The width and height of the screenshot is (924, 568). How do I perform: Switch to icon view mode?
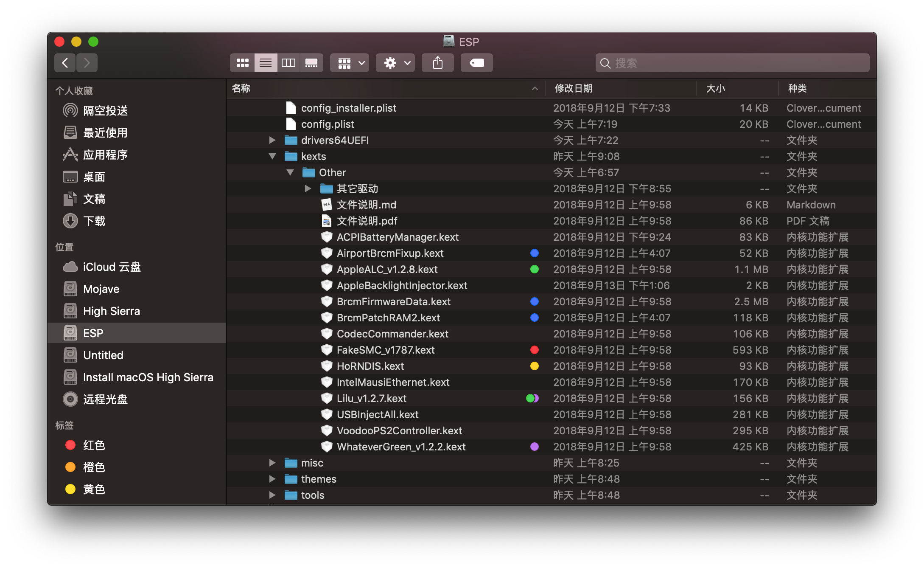[x=242, y=63]
